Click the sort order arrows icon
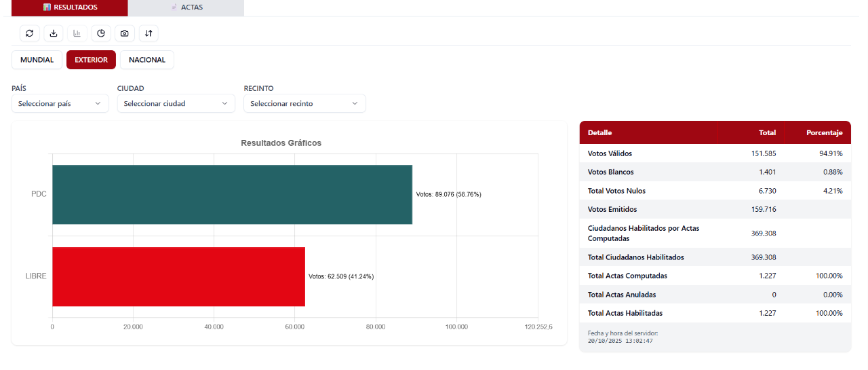This screenshot has width=868, height=370. click(149, 33)
